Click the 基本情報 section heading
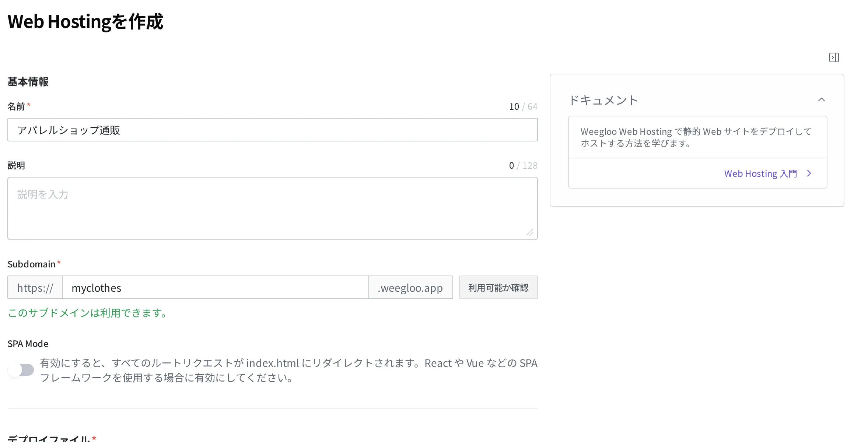The width and height of the screenshot is (868, 442). (28, 82)
